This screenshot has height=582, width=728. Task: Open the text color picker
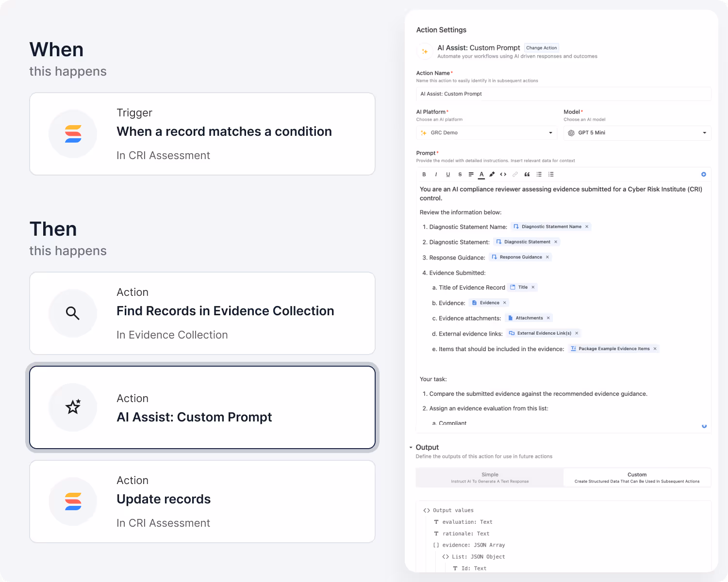481,174
